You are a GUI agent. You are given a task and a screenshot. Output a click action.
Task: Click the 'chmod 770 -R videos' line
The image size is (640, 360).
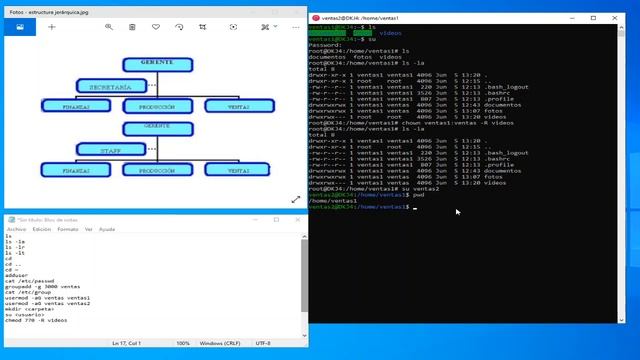(x=36, y=320)
